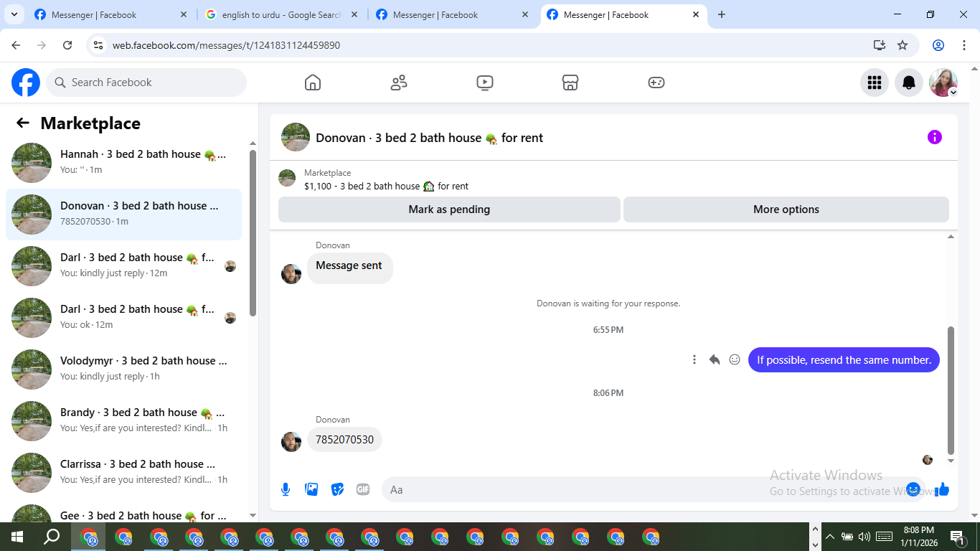Image resolution: width=980 pixels, height=551 pixels.
Task: Click the taskbar clock showing 8:08 PM
Action: click(x=920, y=537)
